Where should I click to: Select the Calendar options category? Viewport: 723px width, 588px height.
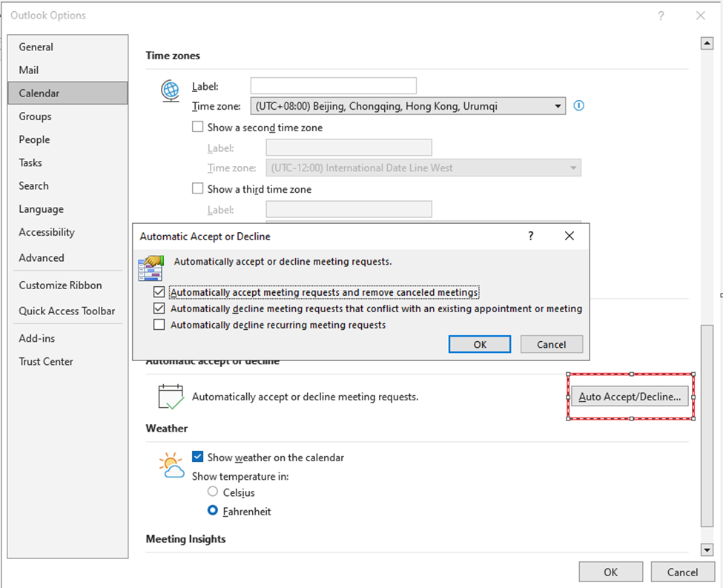click(x=67, y=93)
